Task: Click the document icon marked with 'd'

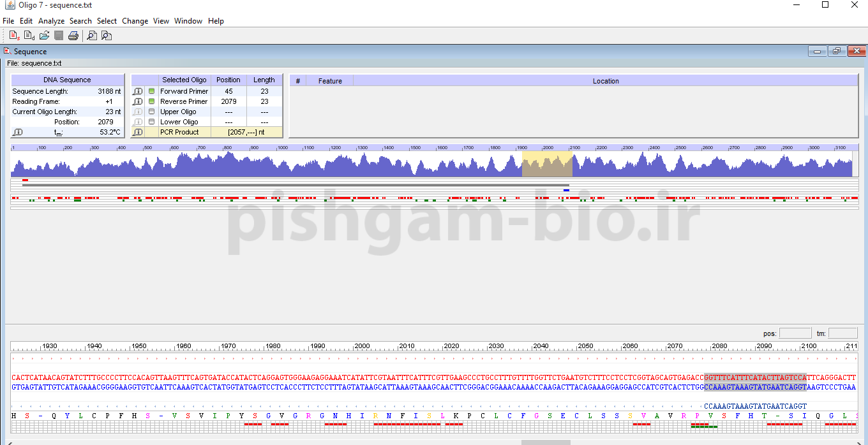Action: coord(29,36)
